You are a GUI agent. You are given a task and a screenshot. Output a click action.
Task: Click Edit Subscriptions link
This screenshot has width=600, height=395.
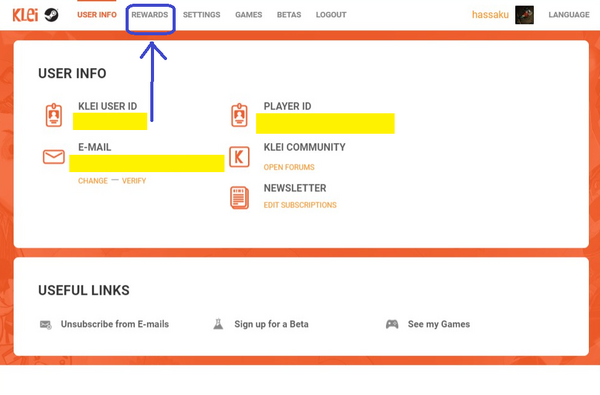point(300,205)
